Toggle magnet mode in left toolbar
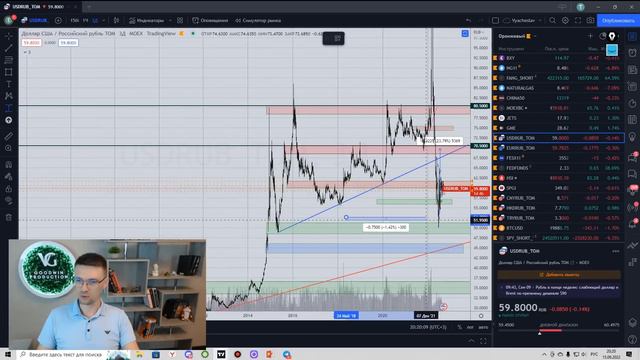Image resolution: width=640 pixels, height=360 pixels. 9,164
